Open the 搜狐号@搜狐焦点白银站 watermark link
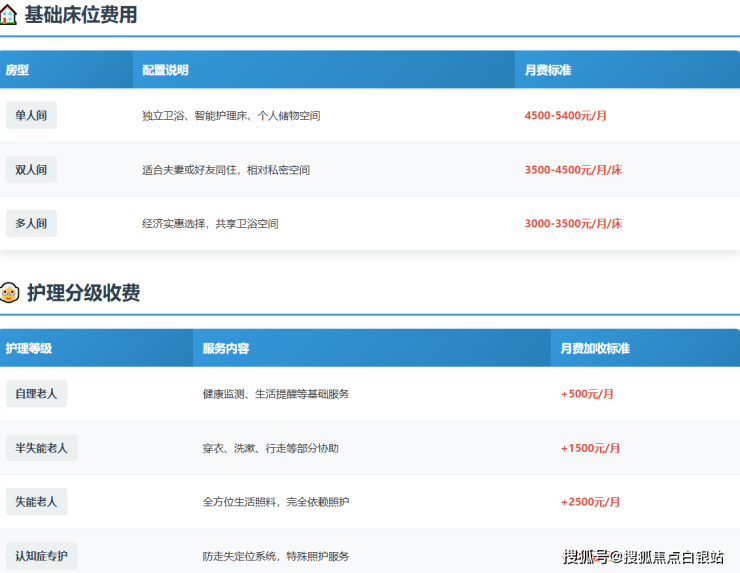The width and height of the screenshot is (740, 573). [x=643, y=557]
